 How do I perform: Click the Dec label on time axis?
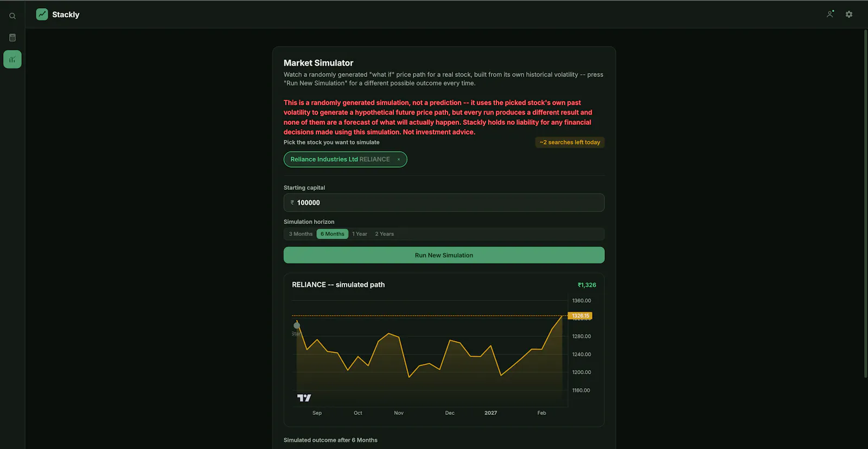[x=450, y=413]
